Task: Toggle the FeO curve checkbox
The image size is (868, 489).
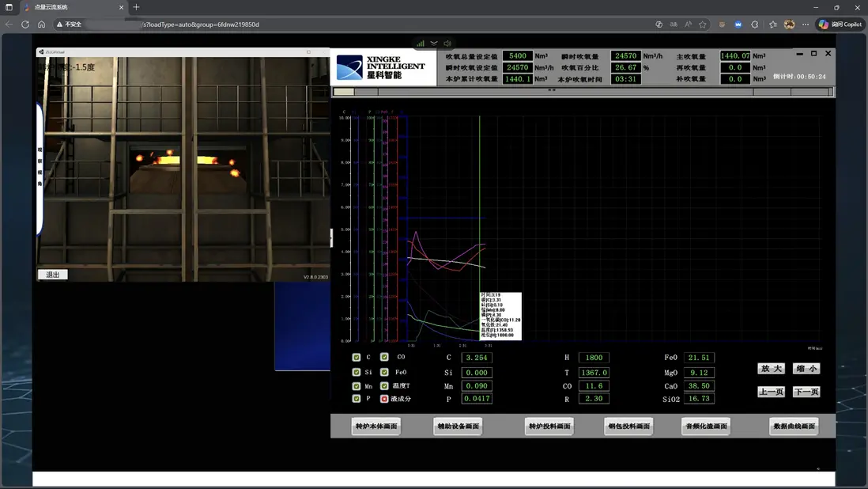Action: (x=384, y=372)
